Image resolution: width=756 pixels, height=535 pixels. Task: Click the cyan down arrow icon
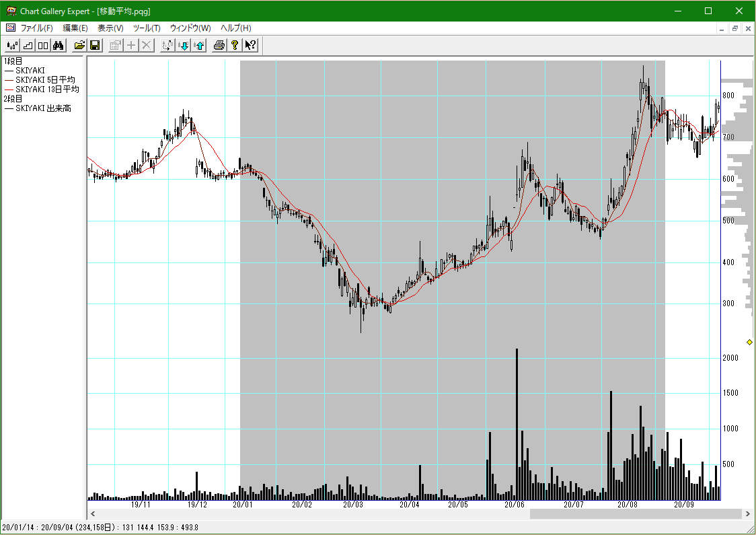(183, 45)
